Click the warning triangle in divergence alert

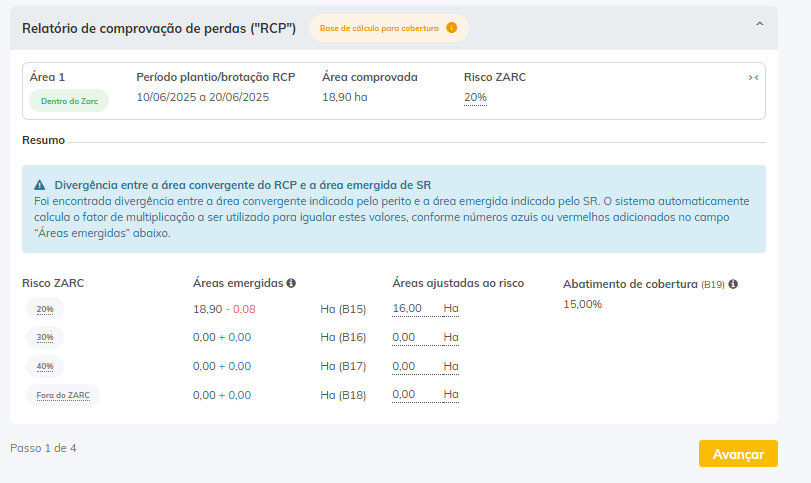[x=40, y=185]
